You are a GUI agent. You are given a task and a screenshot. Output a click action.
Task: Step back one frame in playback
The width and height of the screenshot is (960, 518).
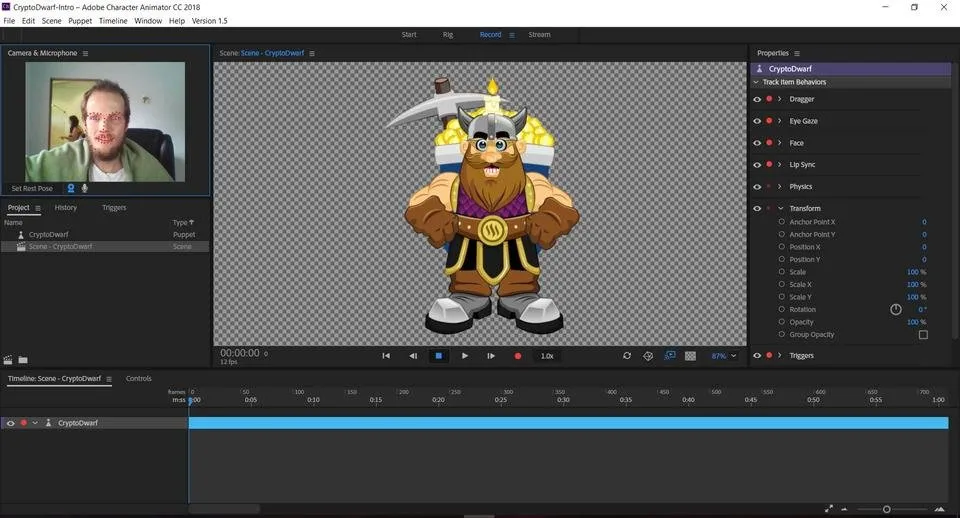(413, 356)
